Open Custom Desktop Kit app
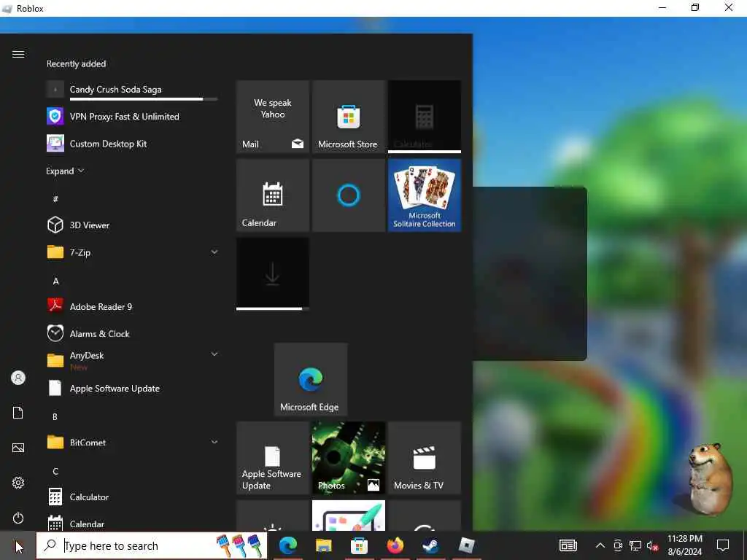 click(132, 144)
